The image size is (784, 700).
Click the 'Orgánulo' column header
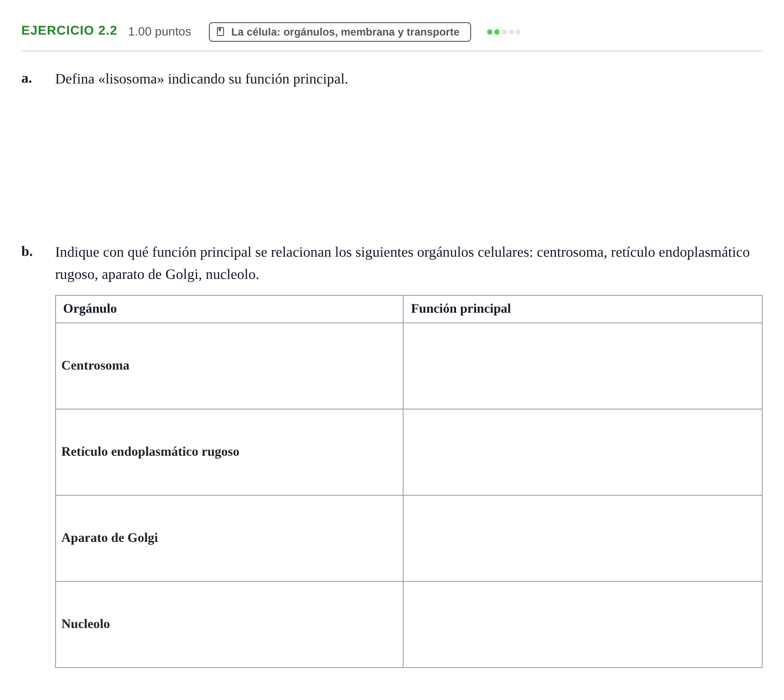[229, 309]
